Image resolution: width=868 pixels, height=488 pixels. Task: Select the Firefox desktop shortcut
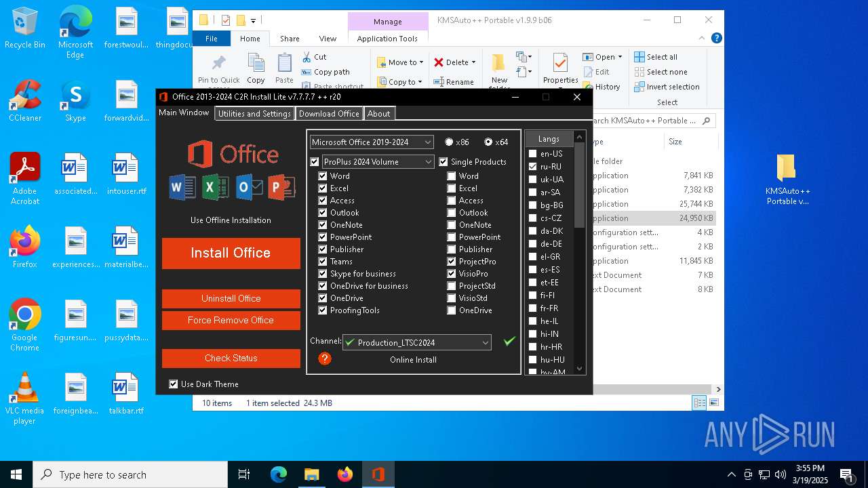[x=25, y=247]
